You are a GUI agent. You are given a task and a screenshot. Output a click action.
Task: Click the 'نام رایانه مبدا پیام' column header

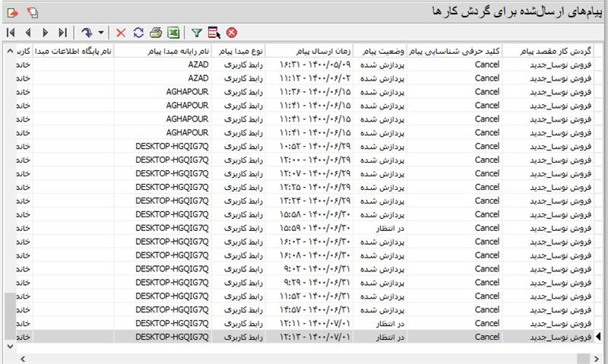163,51
